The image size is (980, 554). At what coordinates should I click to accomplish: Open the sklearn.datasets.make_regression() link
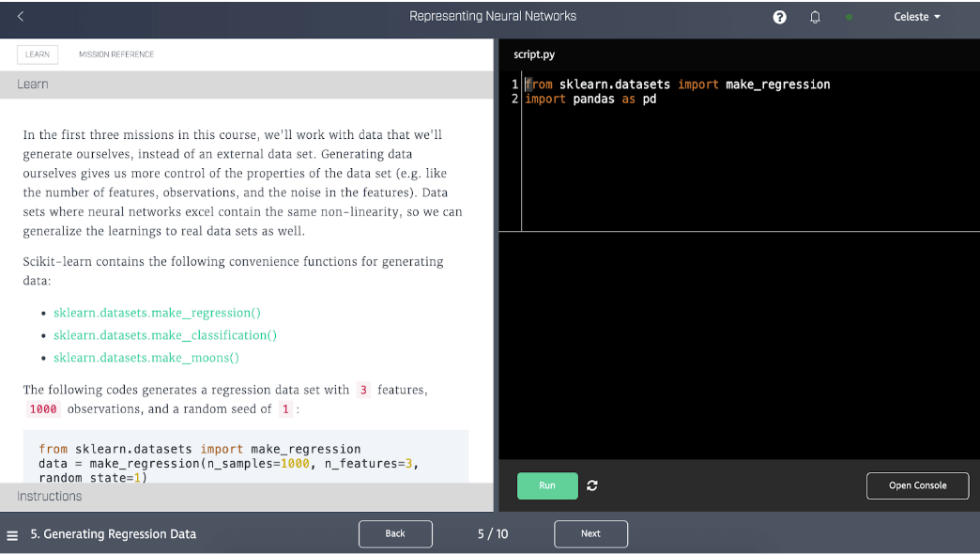click(x=157, y=313)
